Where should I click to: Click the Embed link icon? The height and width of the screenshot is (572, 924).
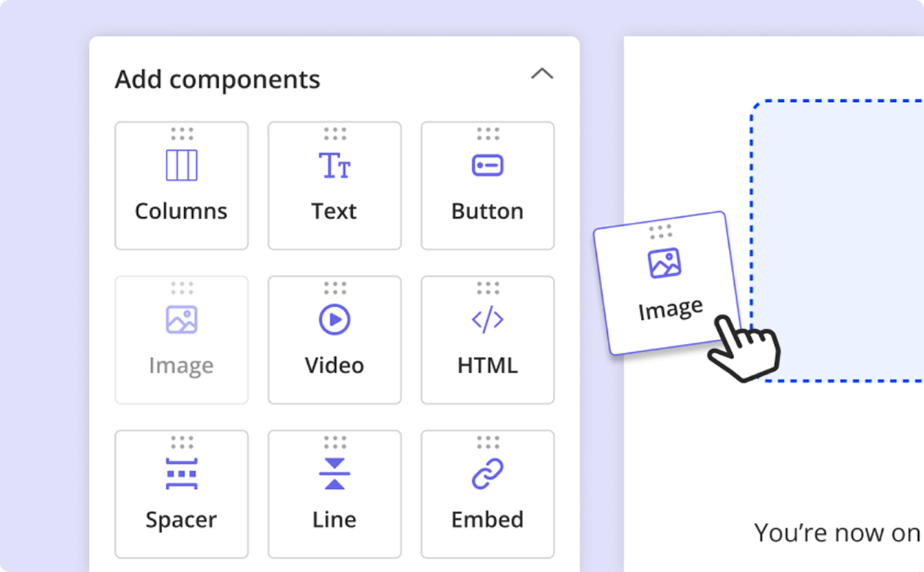tap(487, 474)
